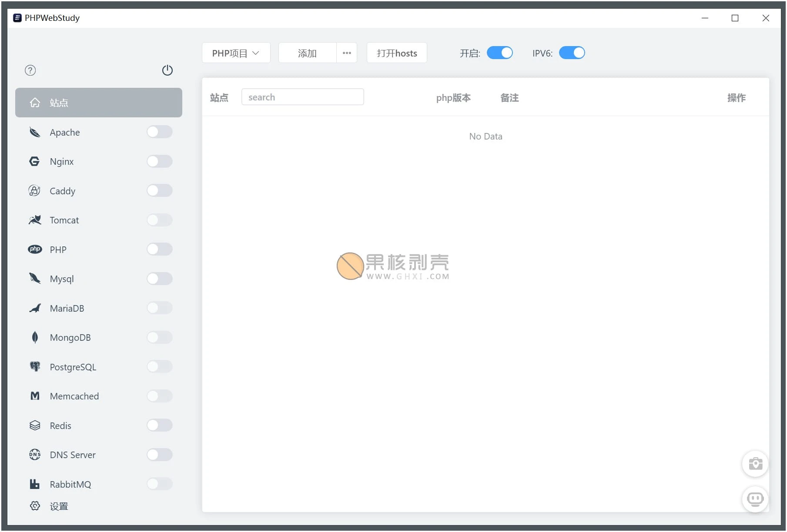Viewport: 787px width, 532px height.
Task: Click the screenshot camera floating icon
Action: 755,464
